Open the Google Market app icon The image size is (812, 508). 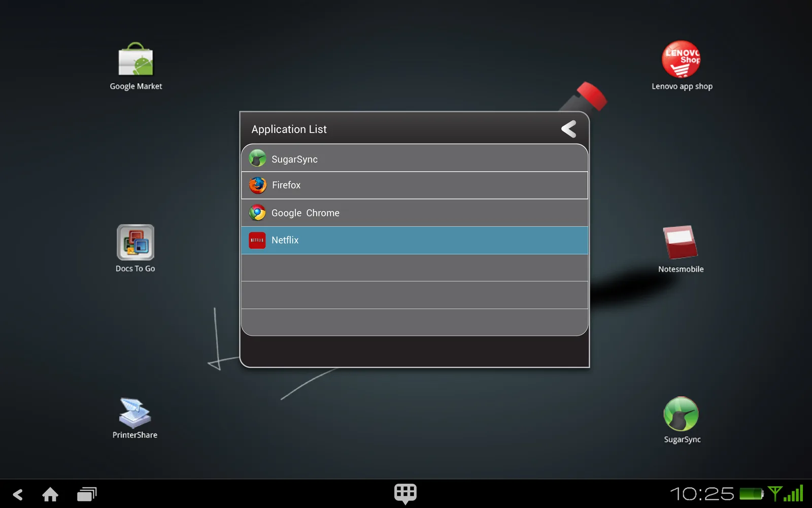tap(136, 59)
